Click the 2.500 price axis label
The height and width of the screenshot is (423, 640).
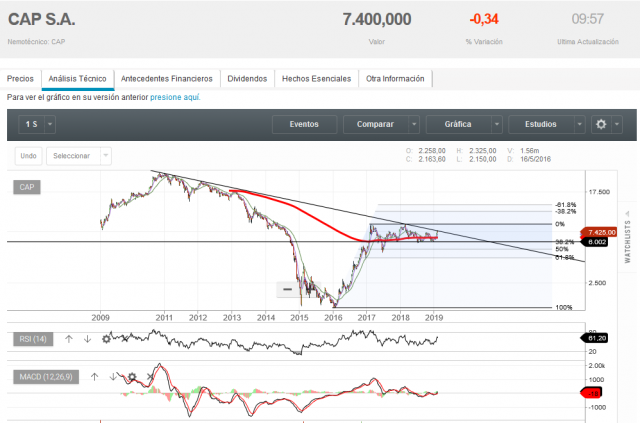597,283
